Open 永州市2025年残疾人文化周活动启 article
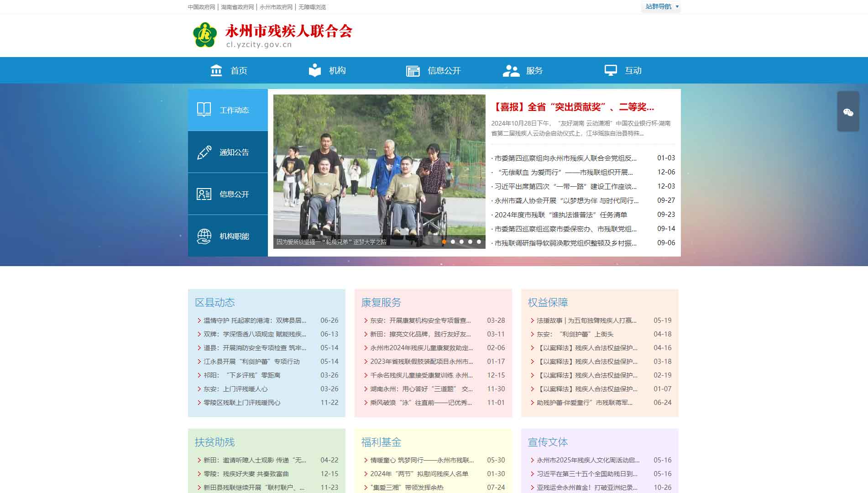Viewport: 868px width, 493px height. (588, 460)
